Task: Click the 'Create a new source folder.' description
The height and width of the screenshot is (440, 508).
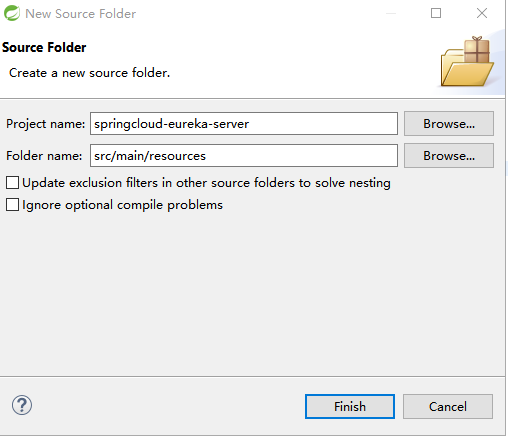Action: pos(89,73)
